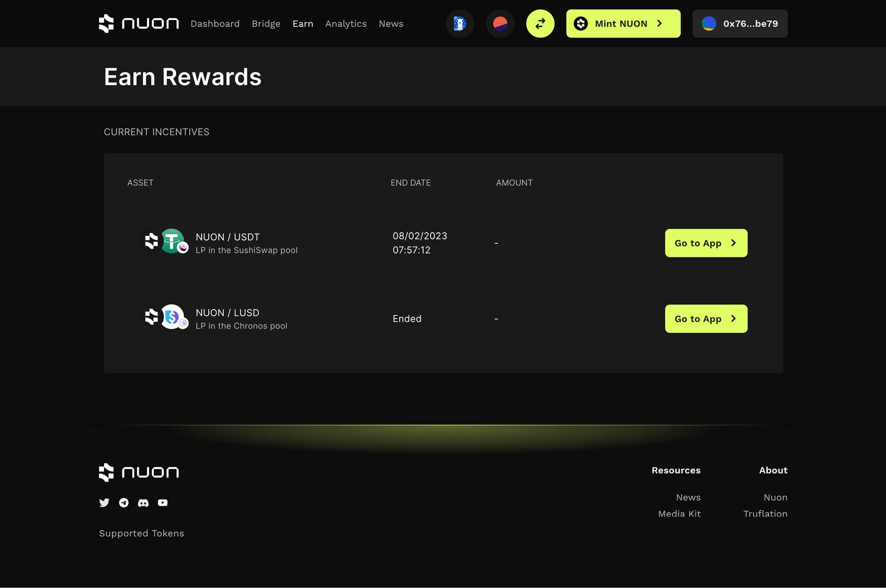This screenshot has width=886, height=588.
Task: Click the END DATE column header
Action: point(411,183)
